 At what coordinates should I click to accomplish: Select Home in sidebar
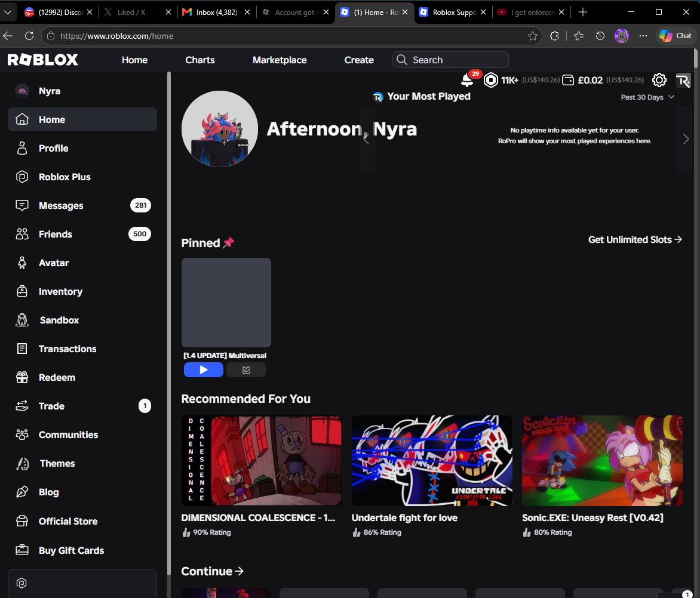click(82, 119)
